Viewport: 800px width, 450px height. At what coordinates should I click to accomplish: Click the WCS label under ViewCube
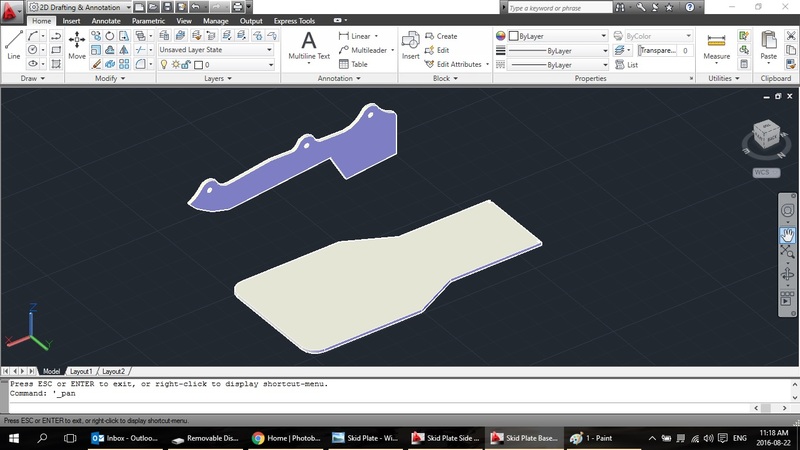pos(766,172)
